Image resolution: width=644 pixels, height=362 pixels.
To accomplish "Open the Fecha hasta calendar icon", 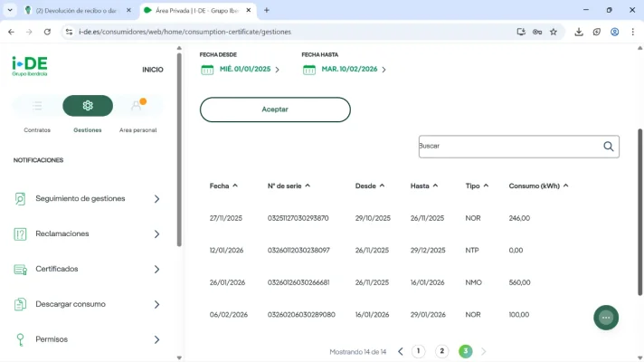I will (309, 70).
